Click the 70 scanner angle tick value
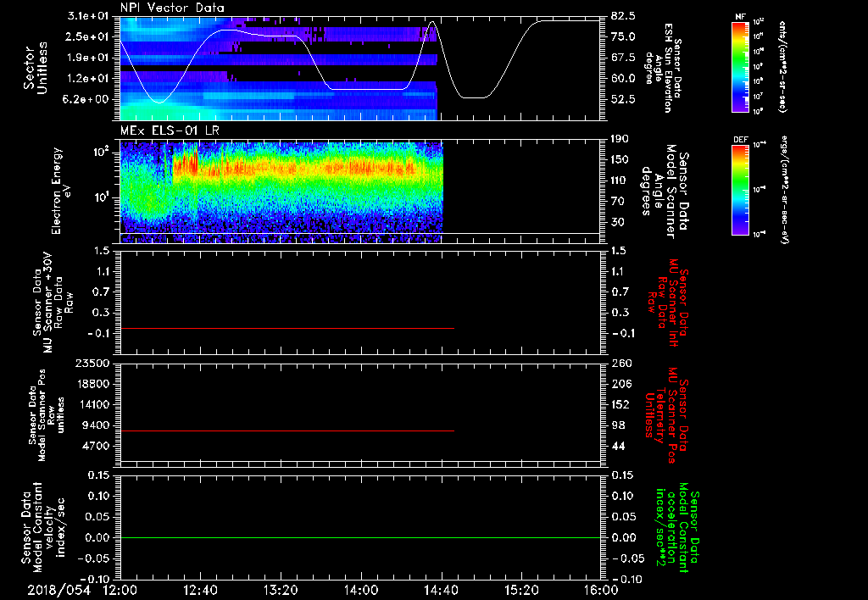 point(617,202)
